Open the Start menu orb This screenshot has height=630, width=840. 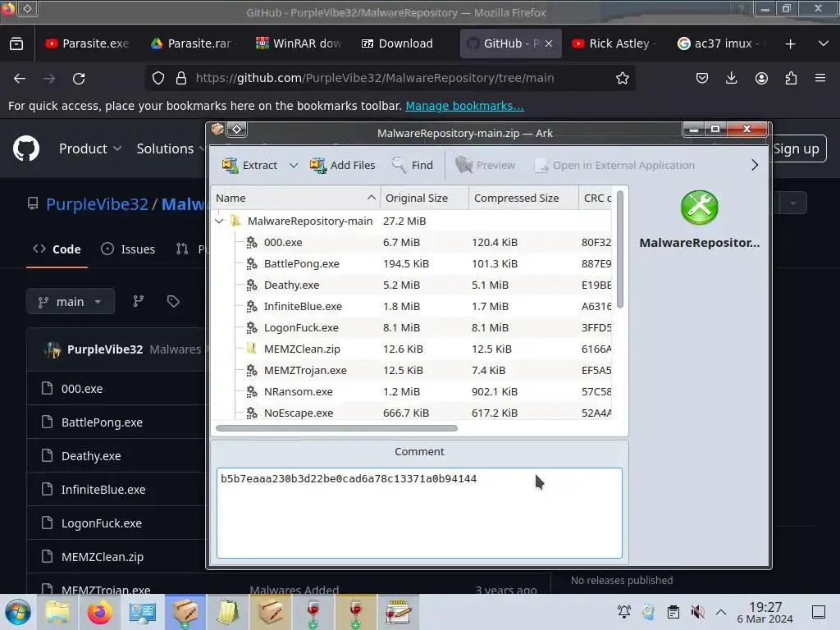[x=18, y=612]
